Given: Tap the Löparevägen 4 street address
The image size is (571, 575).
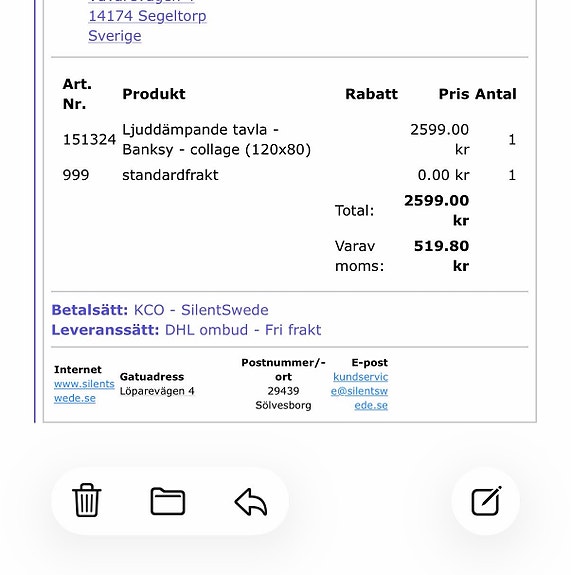Looking at the screenshot, I should [157, 391].
